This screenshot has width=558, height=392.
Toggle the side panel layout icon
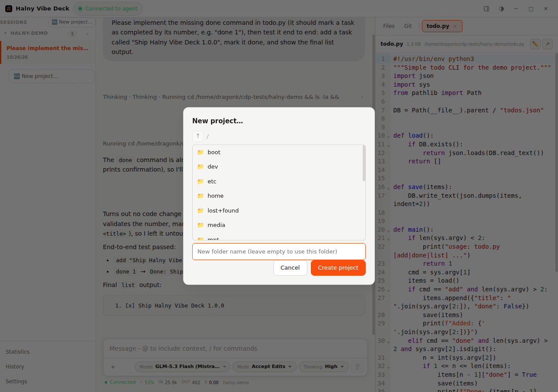coord(487,9)
